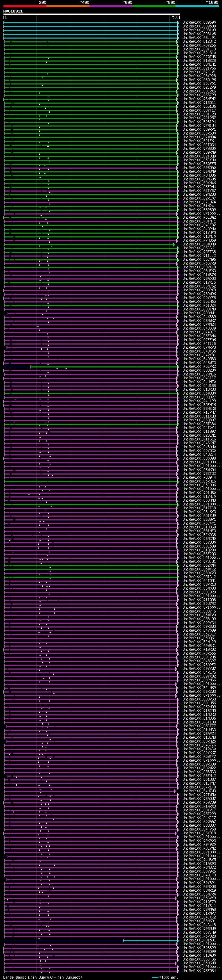Viewport: 222px width, 980px height.
Task: Select the UniRef100_Q55136 entry
Action: (199, 106)
